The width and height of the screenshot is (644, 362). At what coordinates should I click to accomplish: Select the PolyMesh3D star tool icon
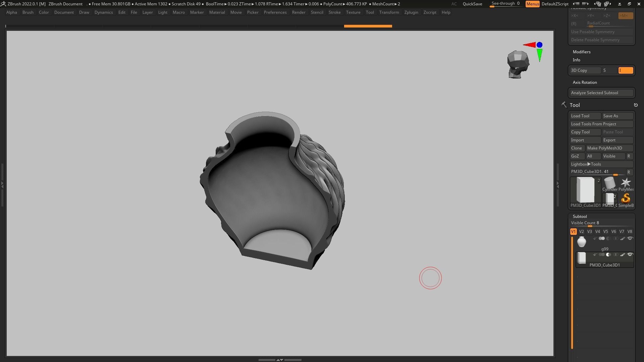coord(626,183)
